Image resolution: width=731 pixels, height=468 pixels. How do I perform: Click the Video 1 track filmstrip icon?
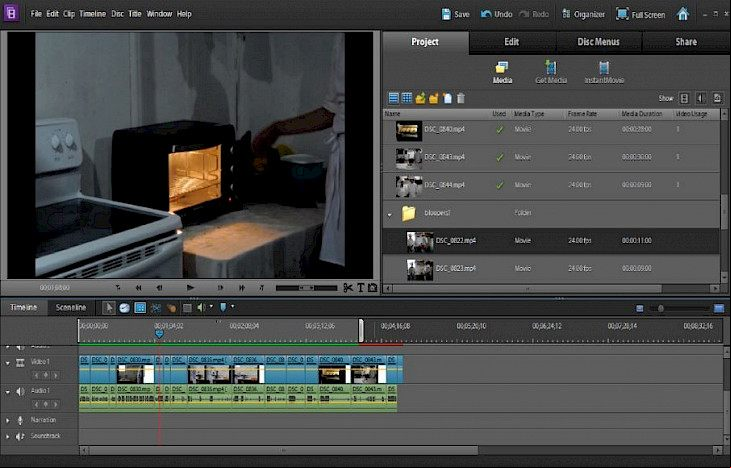(x=20, y=362)
